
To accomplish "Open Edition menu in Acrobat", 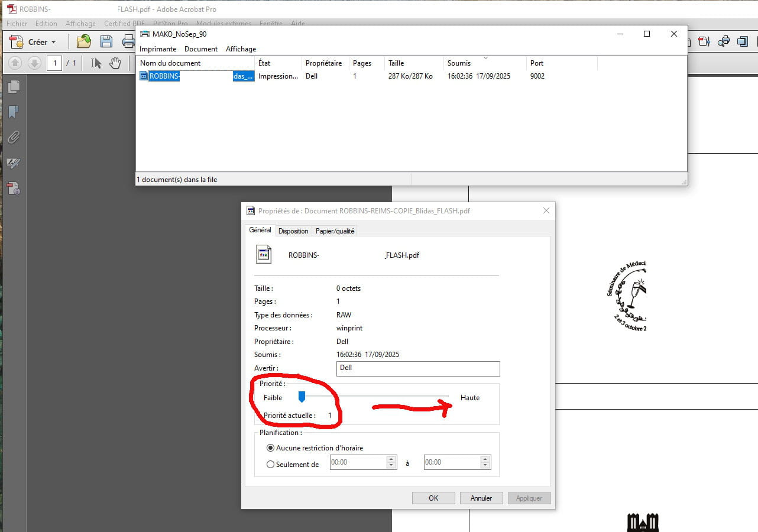I will tap(46, 24).
